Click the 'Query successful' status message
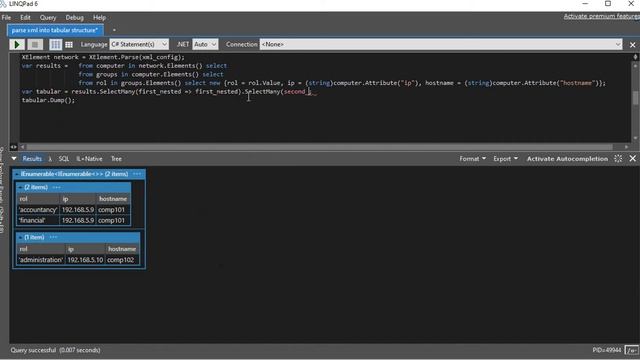The width and height of the screenshot is (640, 360). (55, 350)
